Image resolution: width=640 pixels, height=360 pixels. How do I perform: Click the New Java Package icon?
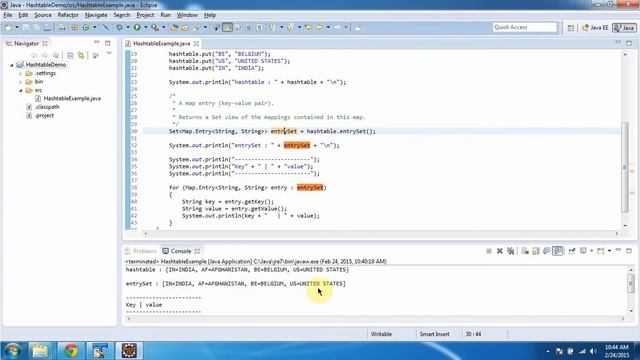74,28
